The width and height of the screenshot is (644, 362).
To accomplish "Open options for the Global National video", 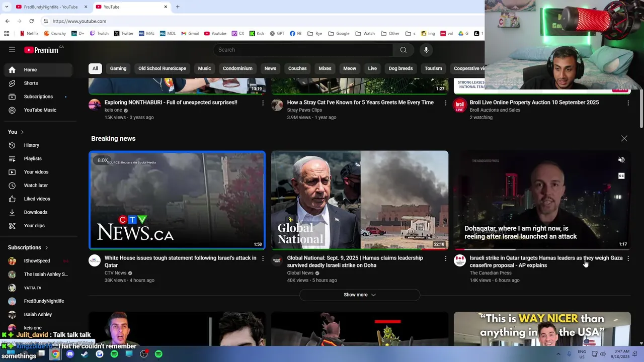I will [x=445, y=258].
